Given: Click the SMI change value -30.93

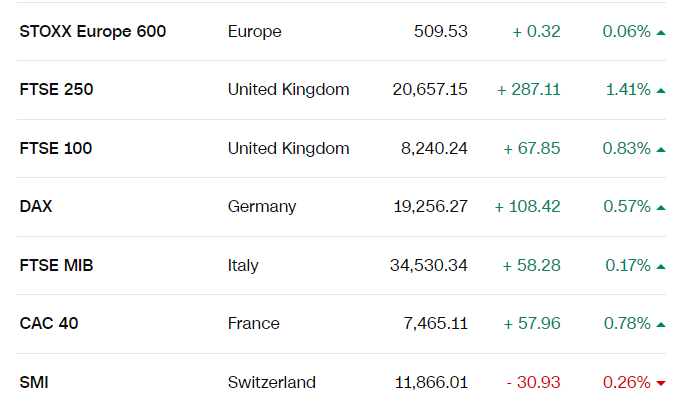Looking at the screenshot, I should coord(533,382).
